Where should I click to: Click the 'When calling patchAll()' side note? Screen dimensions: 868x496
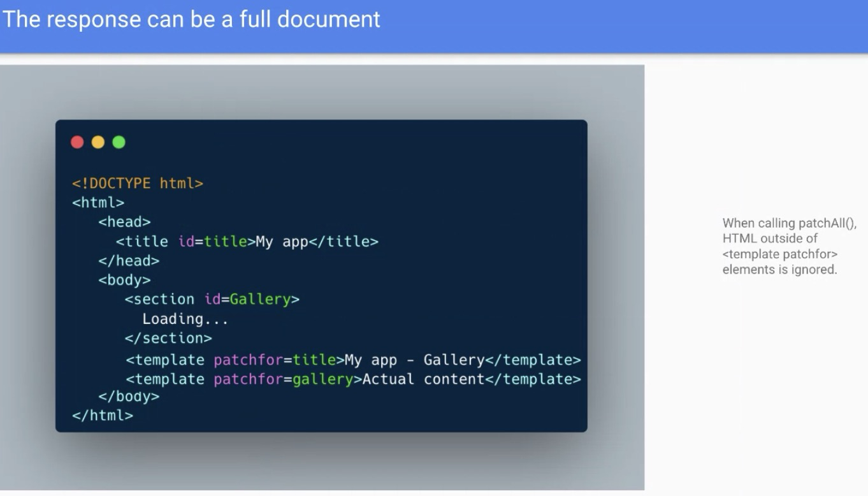[x=789, y=223]
